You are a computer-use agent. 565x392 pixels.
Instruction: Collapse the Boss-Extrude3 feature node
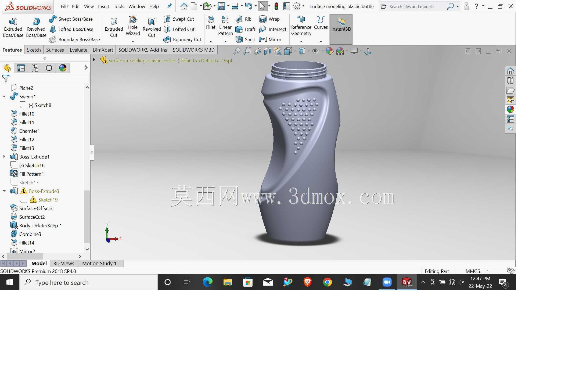[4, 191]
